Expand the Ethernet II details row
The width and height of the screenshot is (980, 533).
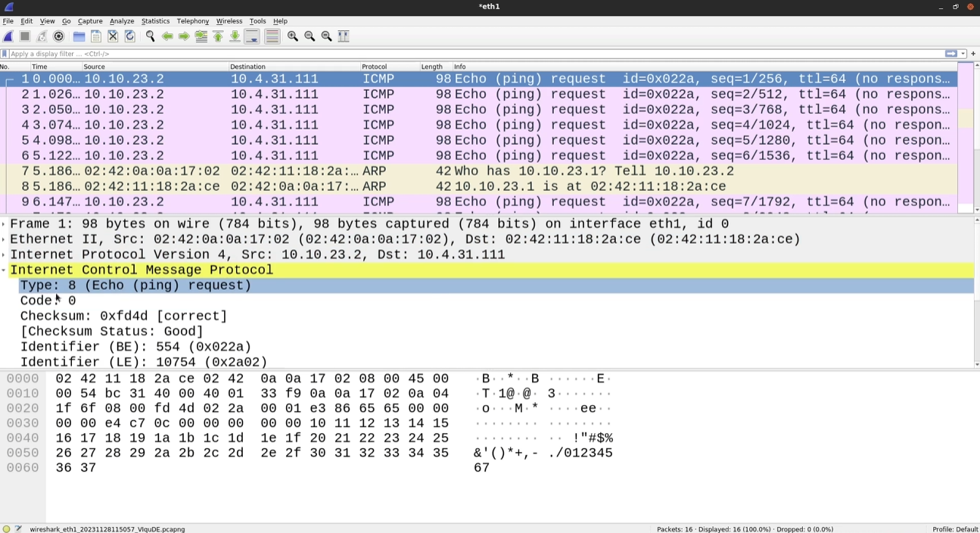tap(4, 239)
